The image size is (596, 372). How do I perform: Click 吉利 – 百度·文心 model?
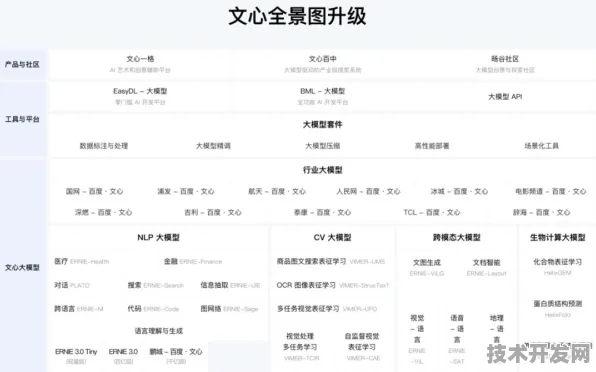tap(213, 212)
